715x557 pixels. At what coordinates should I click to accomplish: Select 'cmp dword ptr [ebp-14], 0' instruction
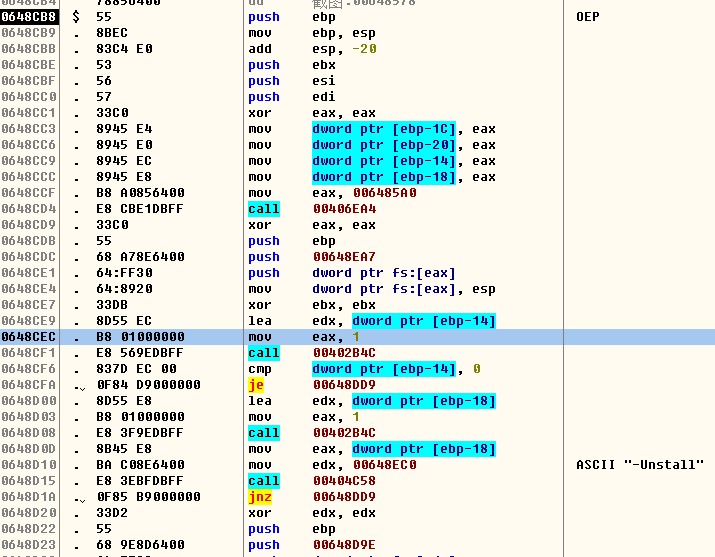pos(364,369)
